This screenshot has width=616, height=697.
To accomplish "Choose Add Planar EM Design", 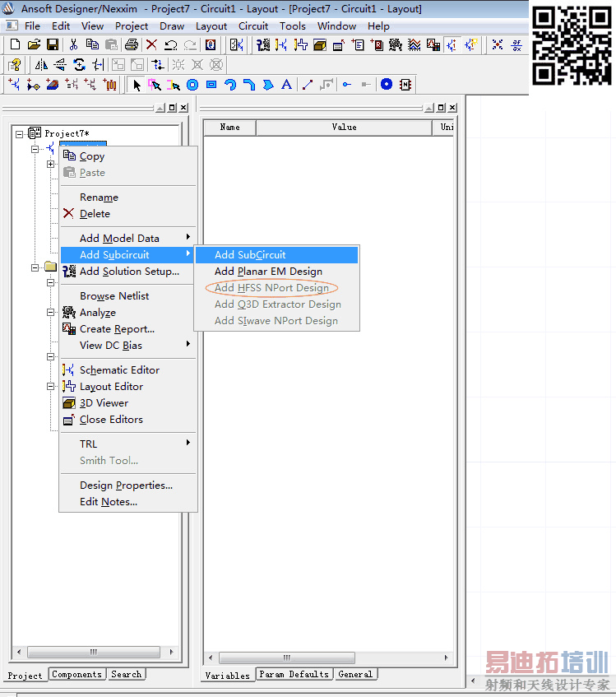I will pos(276,272).
